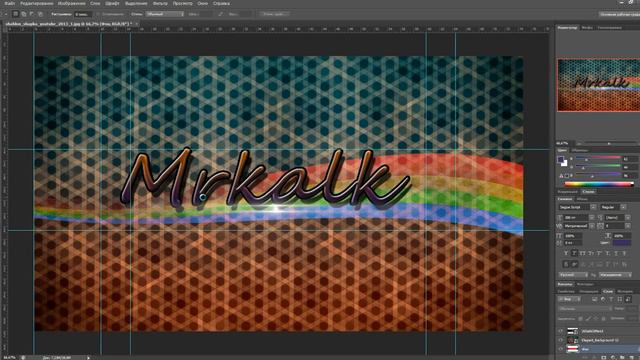Create a new layer group icon
This screenshot has height=360, width=640.
click(622, 358)
